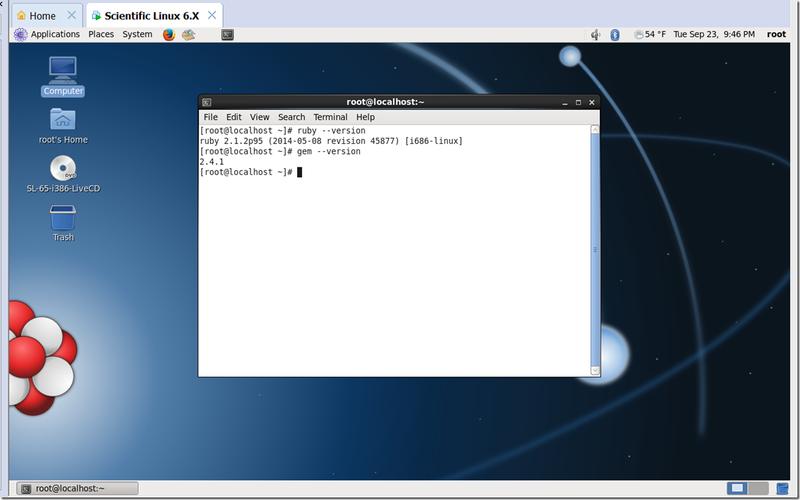
Task: Click the Bluetooth tray icon
Action: tap(615, 34)
